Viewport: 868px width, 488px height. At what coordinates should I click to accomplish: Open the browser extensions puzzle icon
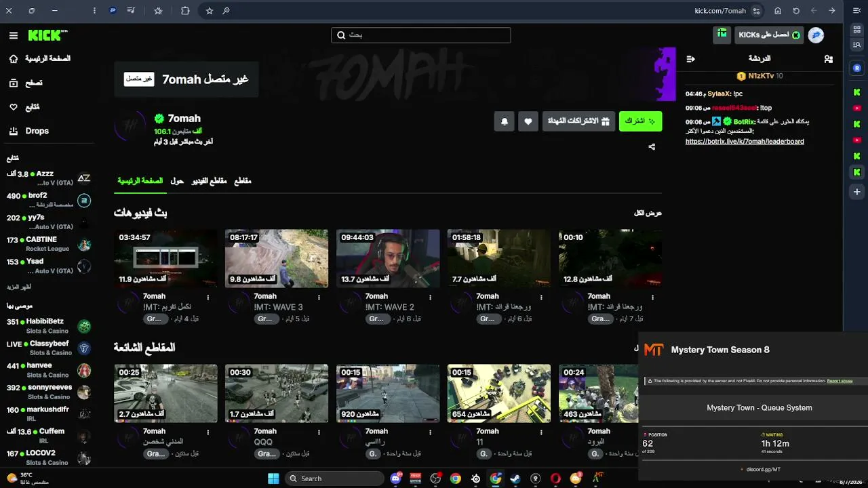pos(185,11)
